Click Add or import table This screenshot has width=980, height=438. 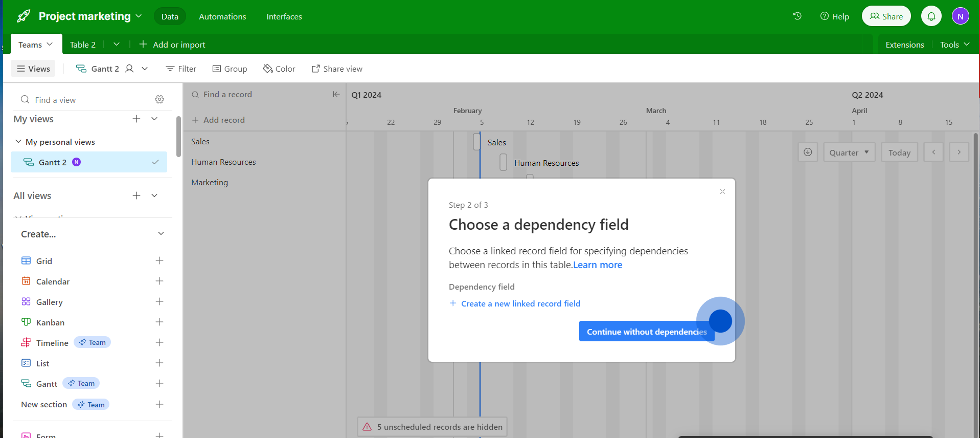tap(172, 45)
